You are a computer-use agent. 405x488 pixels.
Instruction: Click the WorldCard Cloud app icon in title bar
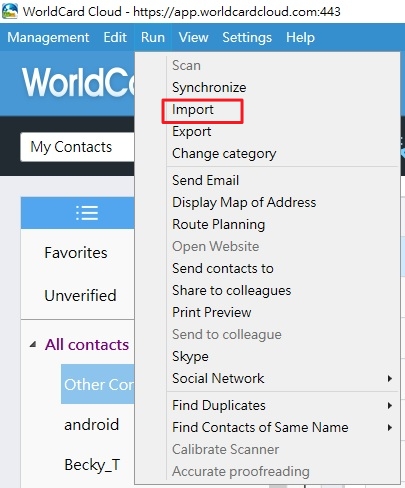coord(10,11)
